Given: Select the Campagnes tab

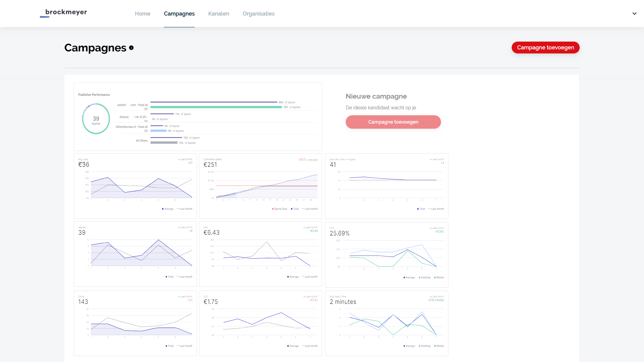Looking at the screenshot, I should 179,13.
